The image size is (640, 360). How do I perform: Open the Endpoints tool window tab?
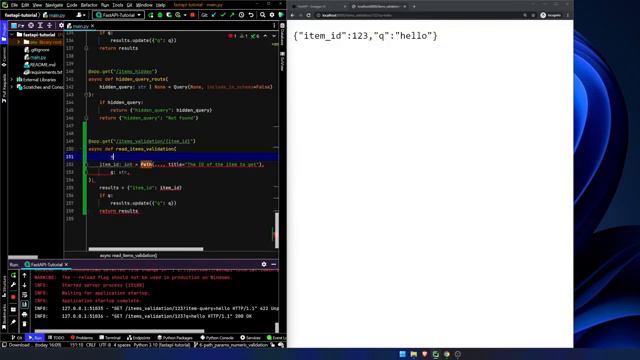coord(139,338)
